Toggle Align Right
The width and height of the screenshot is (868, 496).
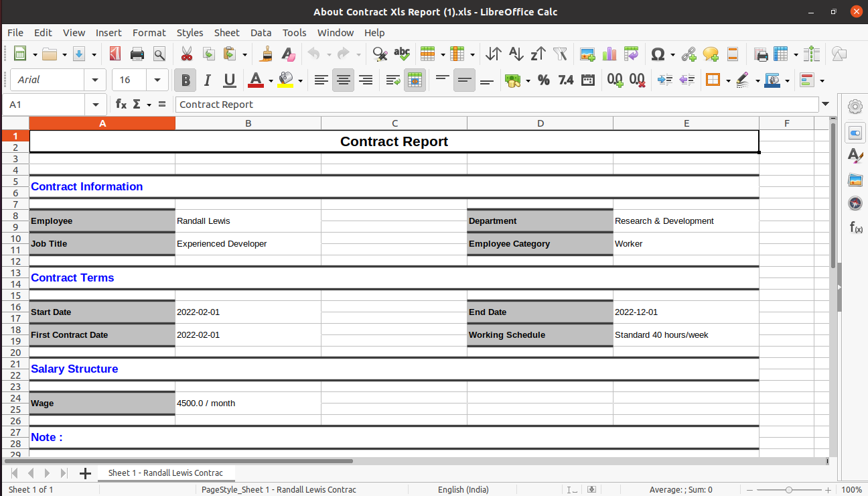coord(366,80)
